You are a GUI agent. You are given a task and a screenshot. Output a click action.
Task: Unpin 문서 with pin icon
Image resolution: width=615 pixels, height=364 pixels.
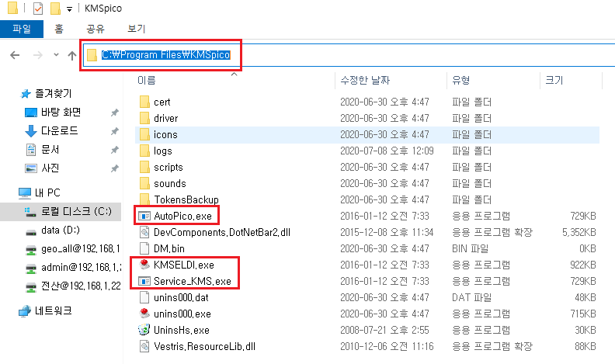tap(114, 150)
